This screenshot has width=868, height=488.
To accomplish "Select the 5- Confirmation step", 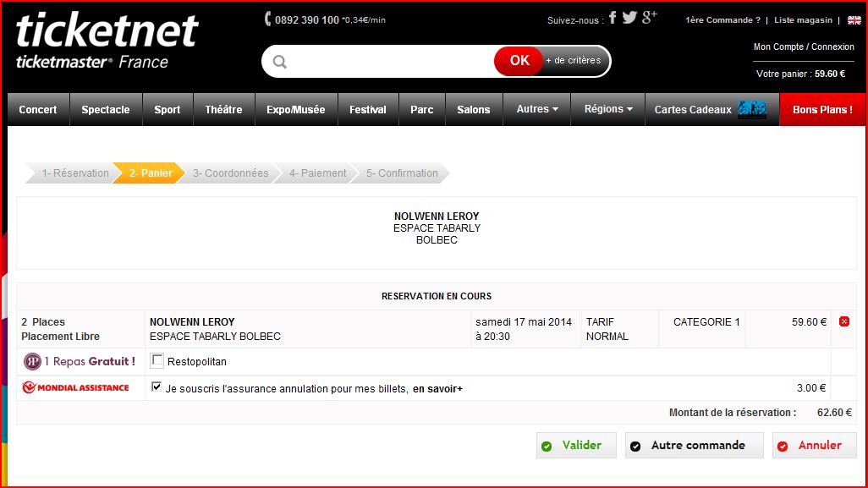I will (x=402, y=173).
